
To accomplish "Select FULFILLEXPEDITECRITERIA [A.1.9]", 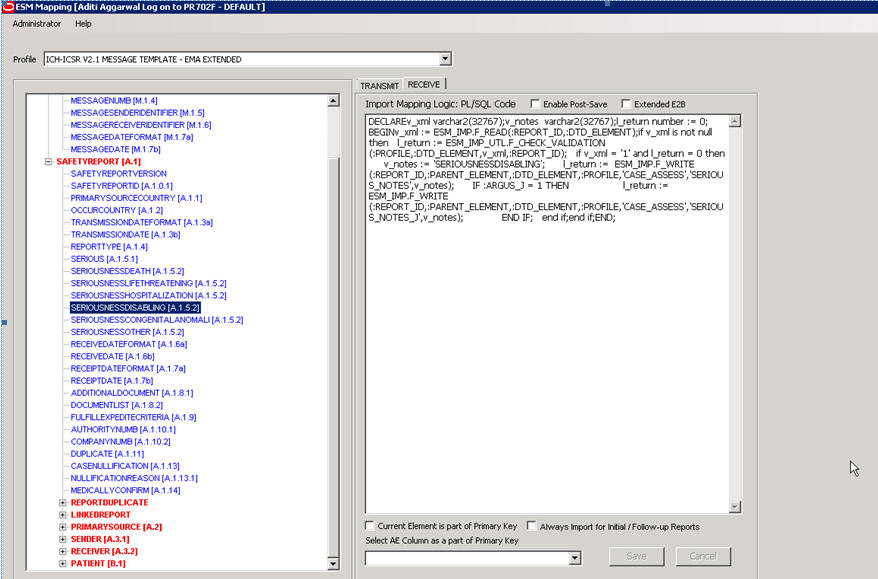I will point(133,417).
